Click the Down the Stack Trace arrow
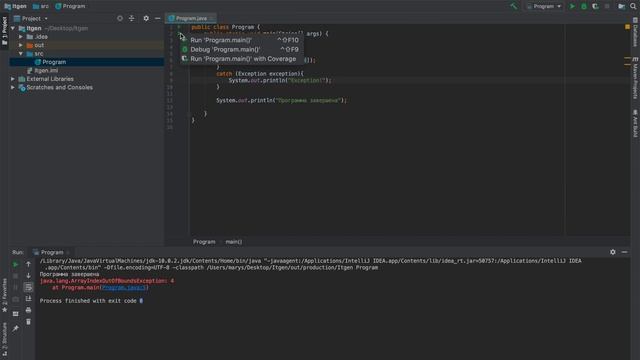Screen dimensions: 640x360 [28, 276]
